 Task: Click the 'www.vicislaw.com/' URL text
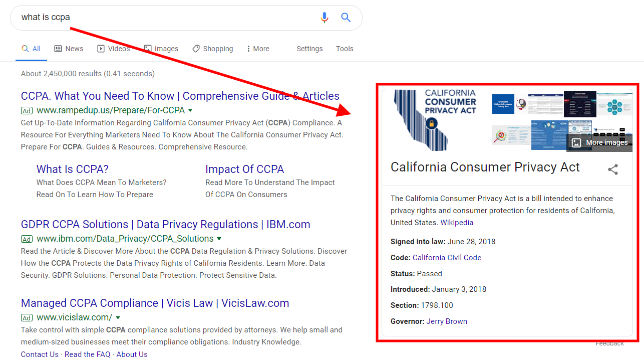[74, 317]
